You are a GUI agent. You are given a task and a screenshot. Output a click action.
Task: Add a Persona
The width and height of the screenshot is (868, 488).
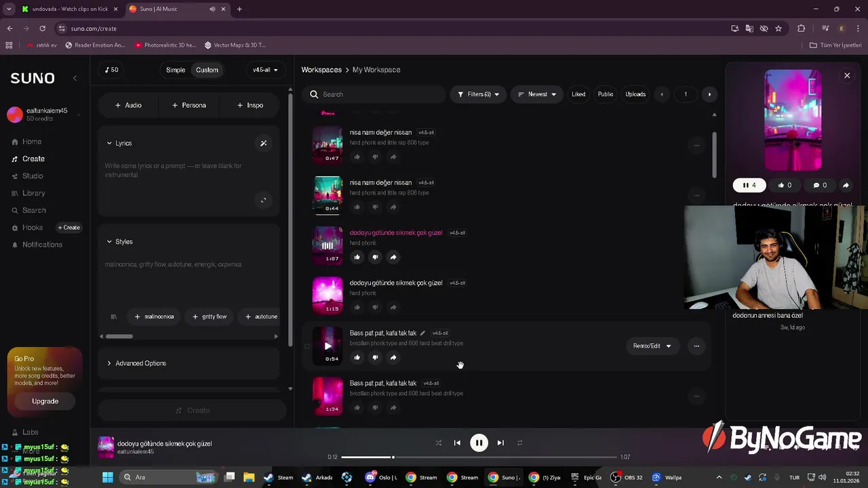[x=189, y=105]
